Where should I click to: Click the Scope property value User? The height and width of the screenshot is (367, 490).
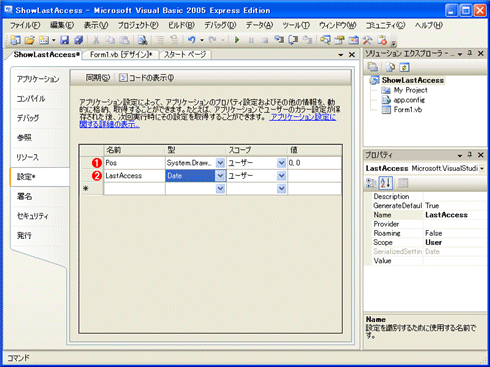pos(455,242)
